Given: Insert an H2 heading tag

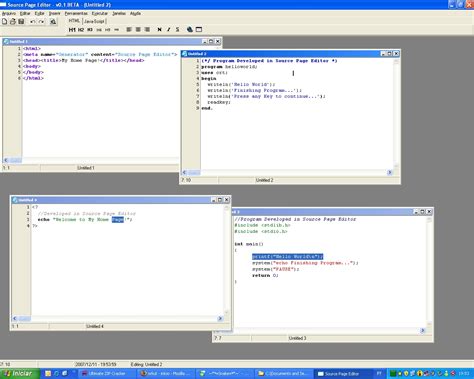Looking at the screenshot, I should click(81, 30).
